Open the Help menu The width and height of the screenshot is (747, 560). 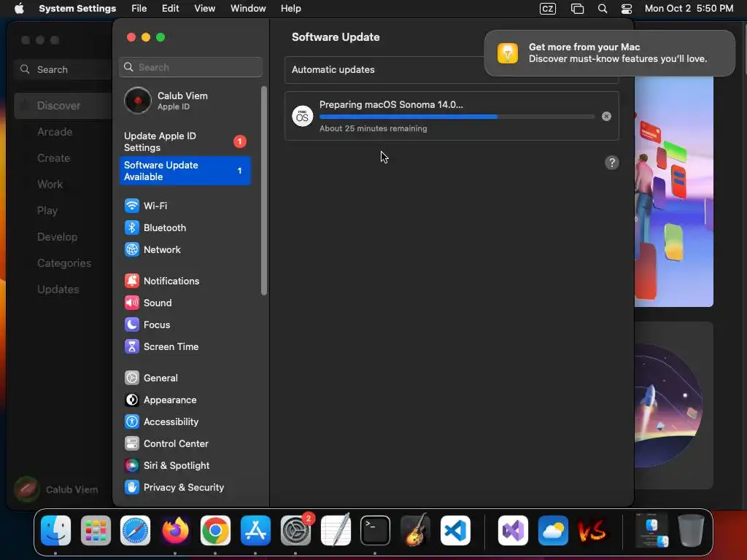(290, 9)
